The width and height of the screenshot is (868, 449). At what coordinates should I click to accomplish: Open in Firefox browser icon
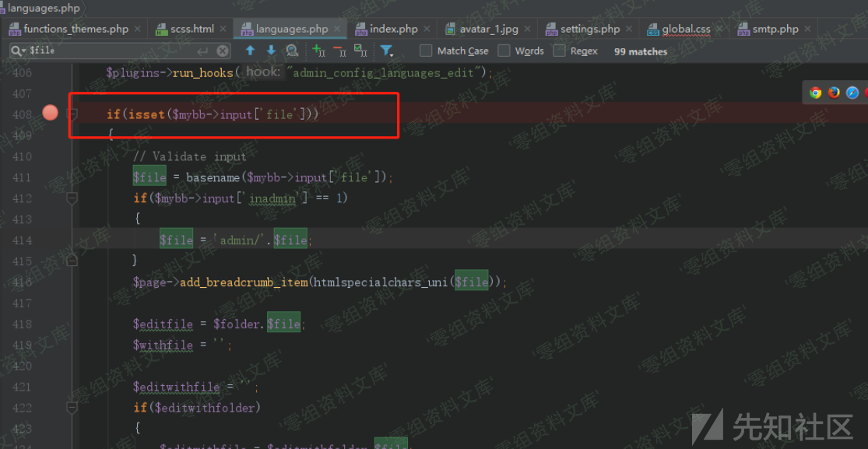[x=834, y=93]
